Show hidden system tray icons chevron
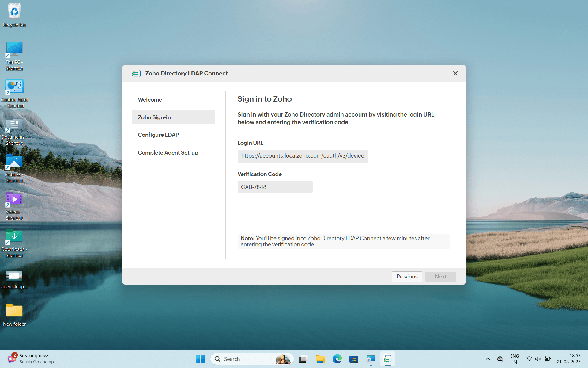 (x=488, y=359)
